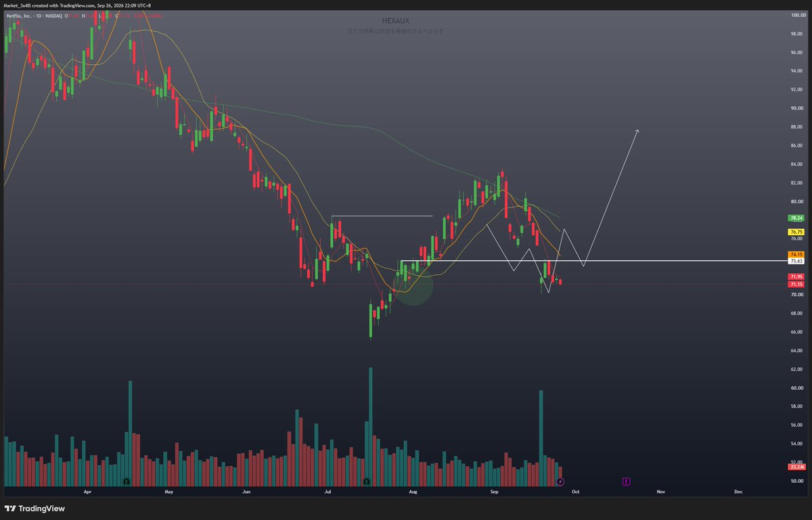
Task: Click the 66.00 price axis value
Action: 797,332
